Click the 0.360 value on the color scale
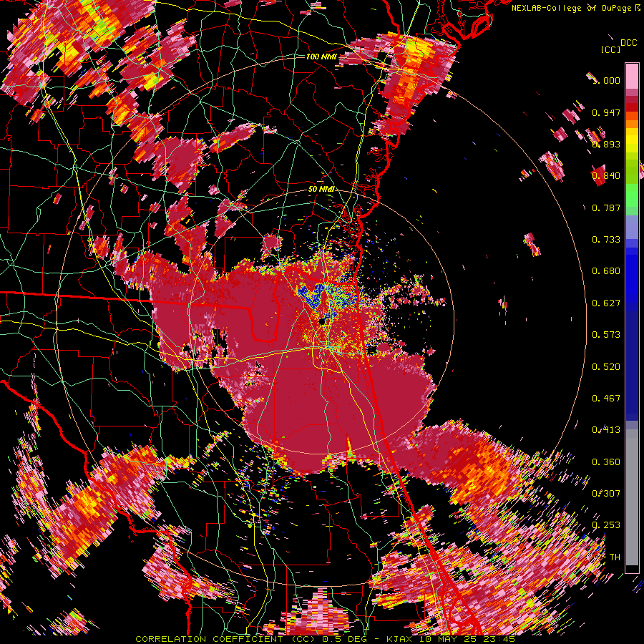 (x=606, y=462)
